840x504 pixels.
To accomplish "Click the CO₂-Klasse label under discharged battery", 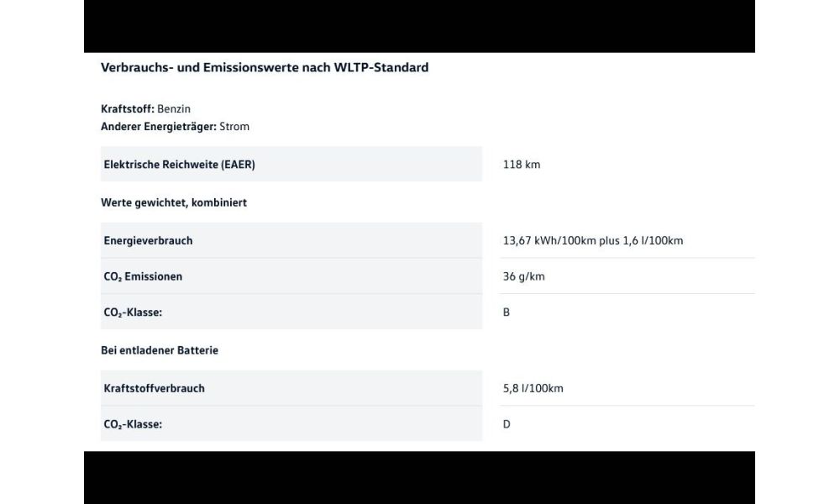I will click(133, 424).
